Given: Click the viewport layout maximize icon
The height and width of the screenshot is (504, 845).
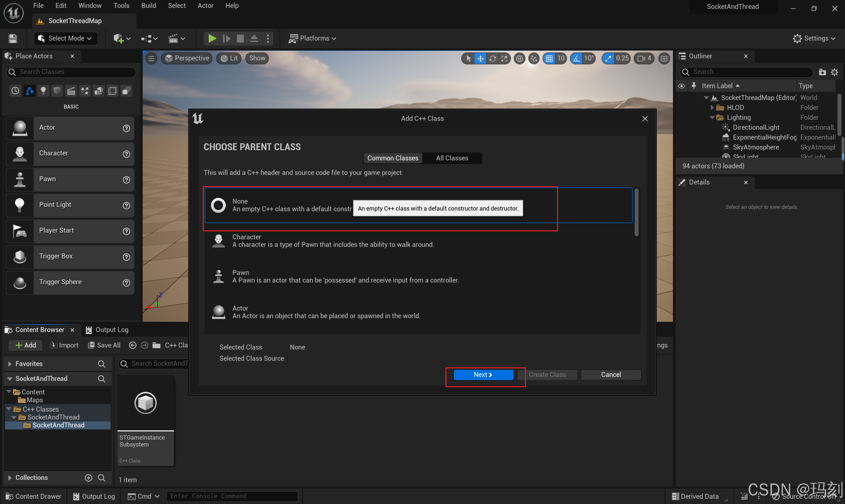Looking at the screenshot, I should tap(664, 58).
